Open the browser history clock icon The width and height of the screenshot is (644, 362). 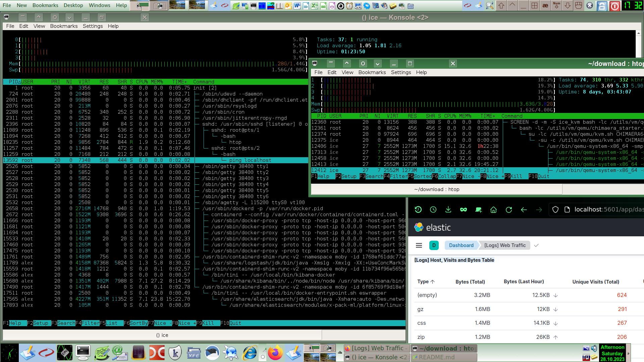coord(433,210)
